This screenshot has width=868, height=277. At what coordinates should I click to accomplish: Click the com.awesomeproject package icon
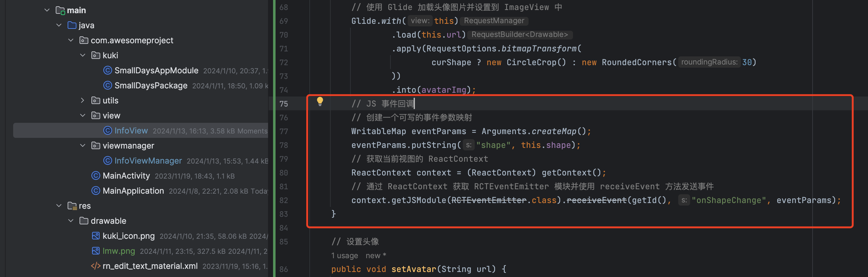tap(84, 40)
